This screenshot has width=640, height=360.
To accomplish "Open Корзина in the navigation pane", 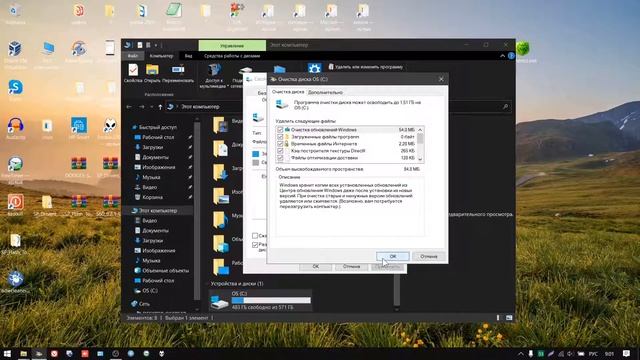I will pos(153,197).
